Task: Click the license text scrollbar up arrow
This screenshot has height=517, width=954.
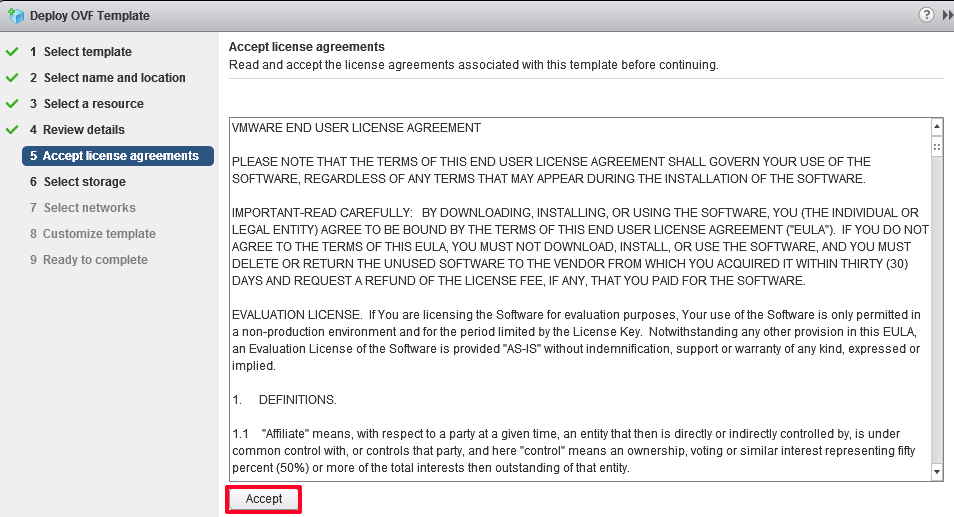Action: (936, 127)
